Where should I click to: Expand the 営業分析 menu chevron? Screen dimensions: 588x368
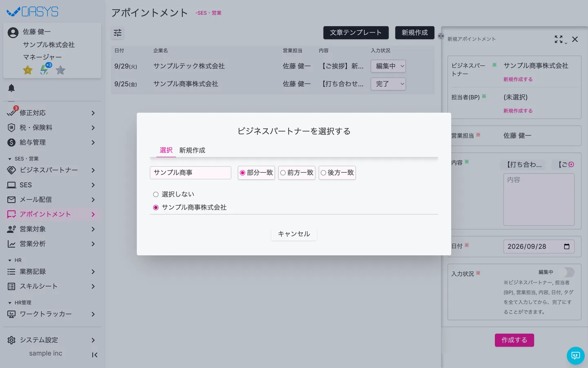[x=93, y=244]
